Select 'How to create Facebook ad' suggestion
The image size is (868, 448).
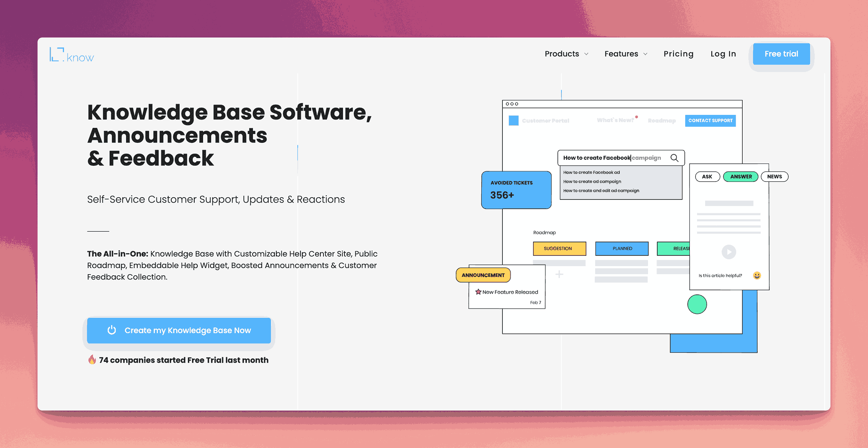[x=591, y=172]
